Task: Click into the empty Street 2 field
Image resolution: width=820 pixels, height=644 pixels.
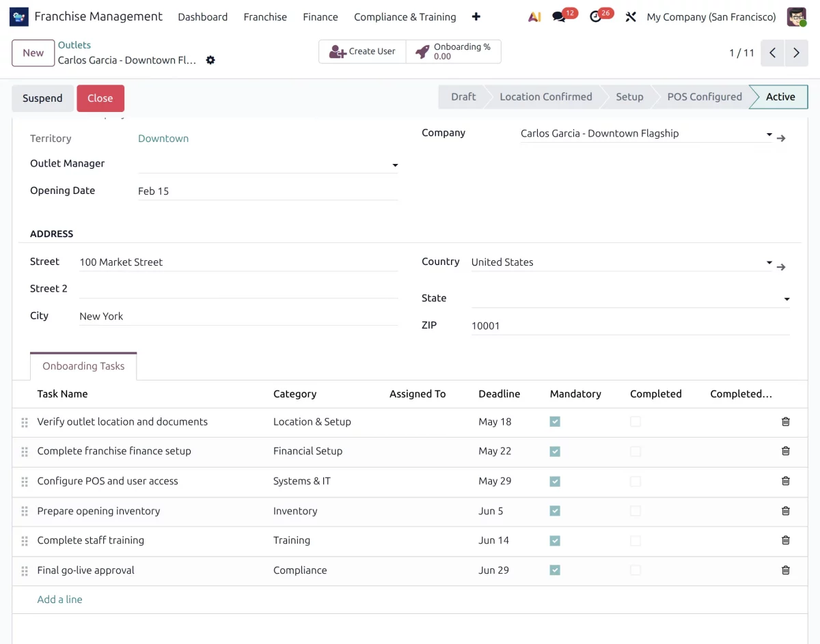Action: 238,289
